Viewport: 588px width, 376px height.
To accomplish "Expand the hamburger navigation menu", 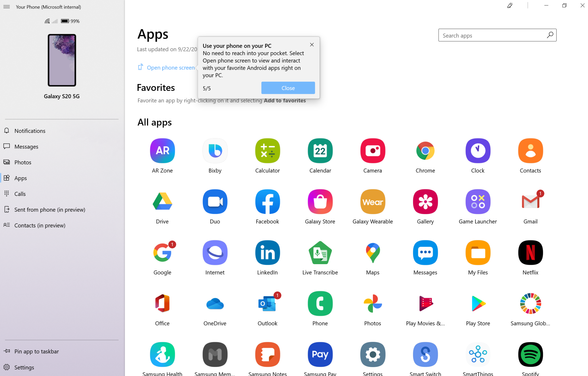I will [x=7, y=7].
